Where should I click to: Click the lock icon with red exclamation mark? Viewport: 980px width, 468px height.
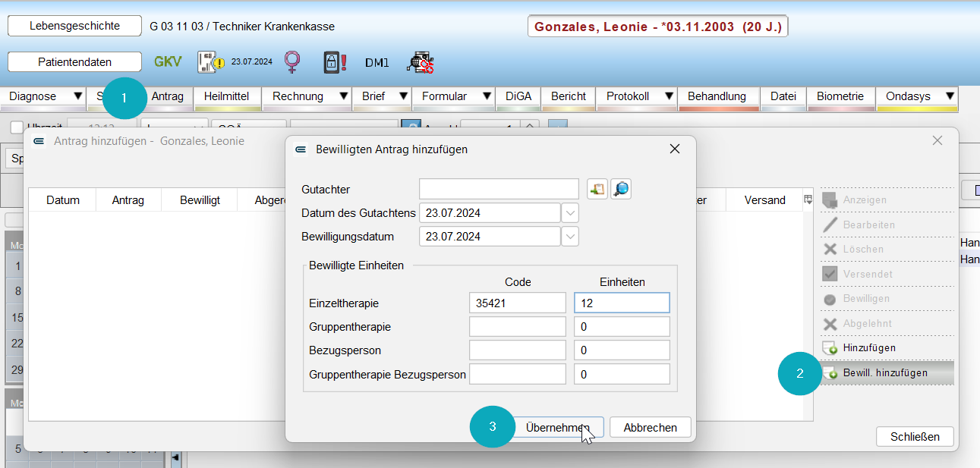pos(335,62)
